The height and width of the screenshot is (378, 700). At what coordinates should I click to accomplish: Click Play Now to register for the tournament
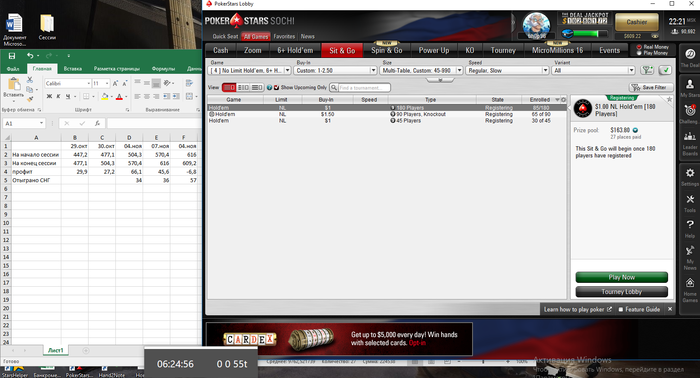pyautogui.click(x=621, y=277)
